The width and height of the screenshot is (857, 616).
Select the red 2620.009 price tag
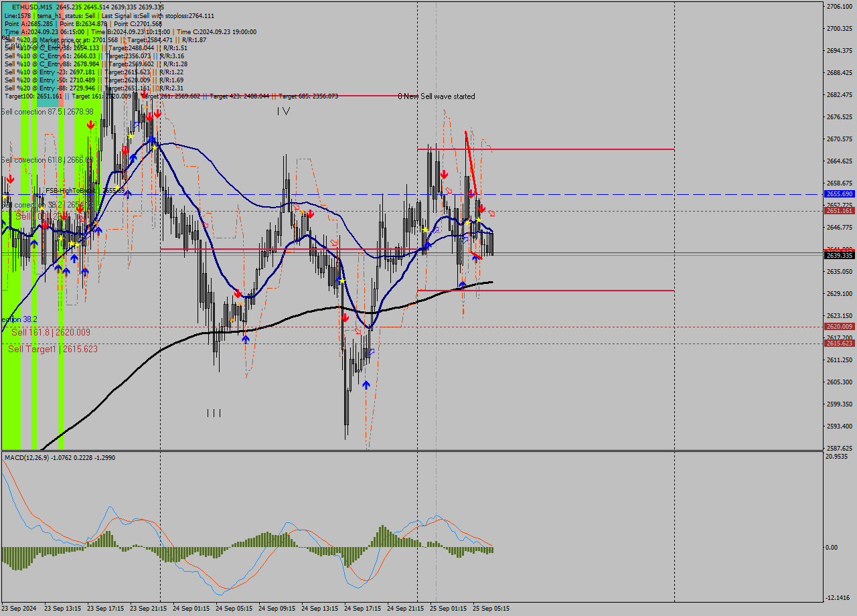[x=839, y=327]
